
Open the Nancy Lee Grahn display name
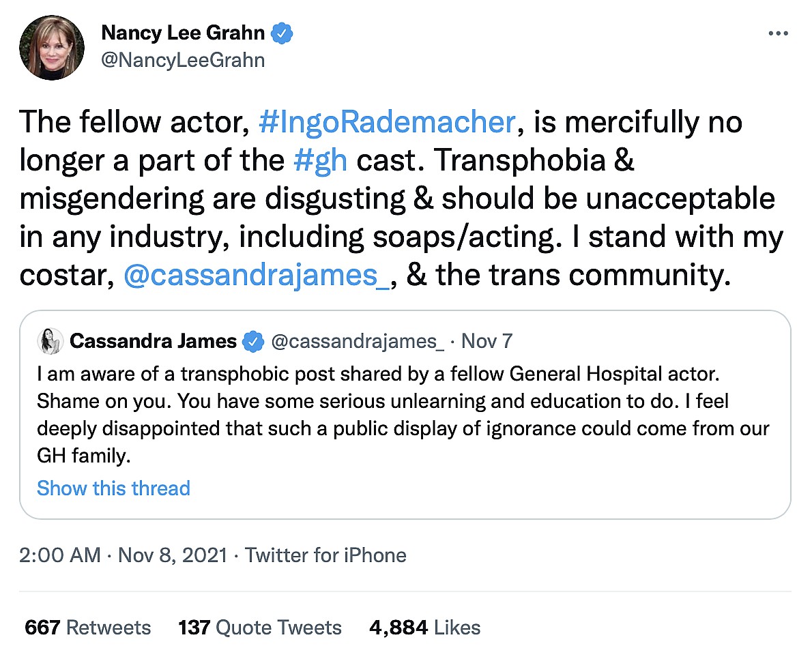click(183, 32)
